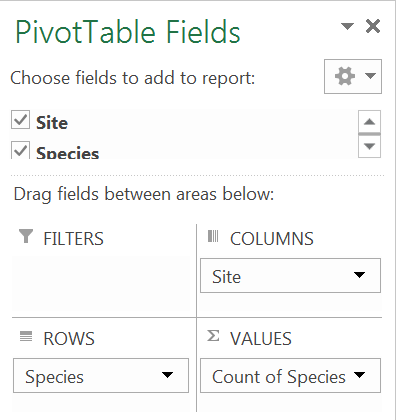The image size is (396, 420).
Task: Select the Site field in Columns
Action: coord(290,276)
